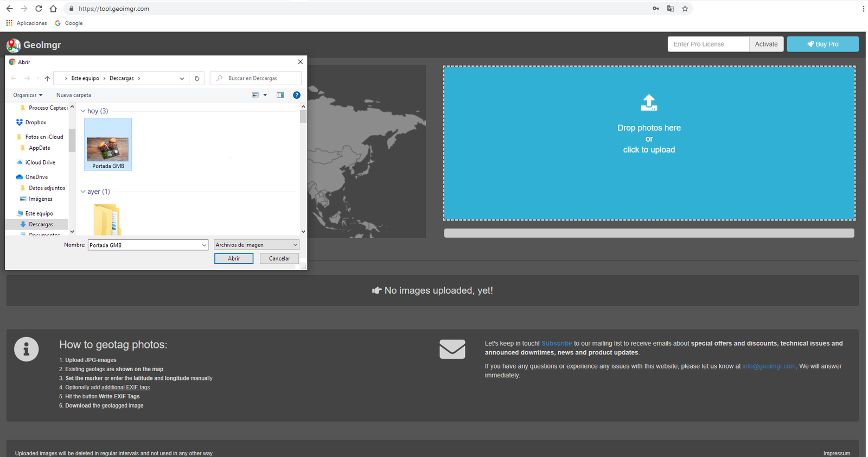Toggle the preview pane icon
This screenshot has width=868, height=457.
point(280,95)
